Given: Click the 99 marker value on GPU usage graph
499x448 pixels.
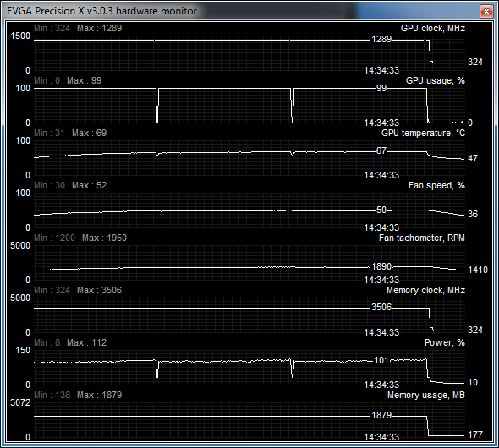Looking at the screenshot, I should pyautogui.click(x=381, y=89).
